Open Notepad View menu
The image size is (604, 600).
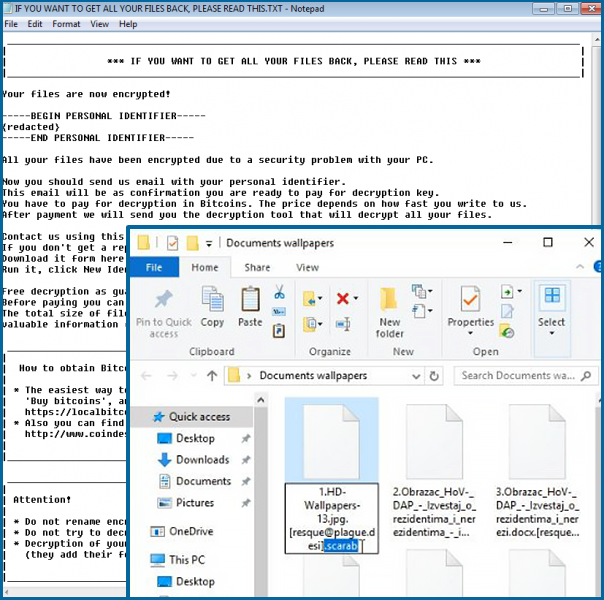tap(99, 24)
